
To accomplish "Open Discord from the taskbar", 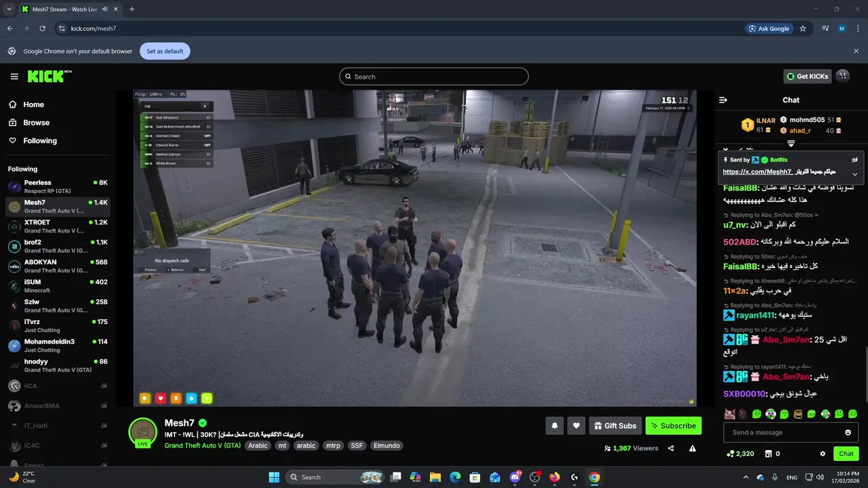I will tap(515, 477).
